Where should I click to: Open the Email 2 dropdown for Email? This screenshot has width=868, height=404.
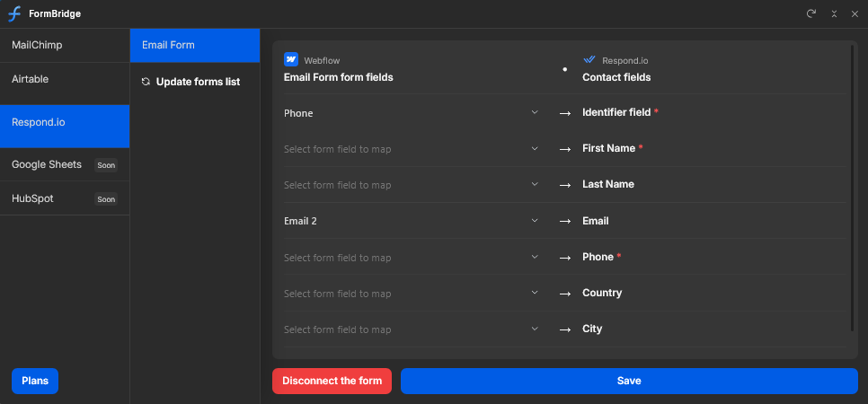[412, 221]
